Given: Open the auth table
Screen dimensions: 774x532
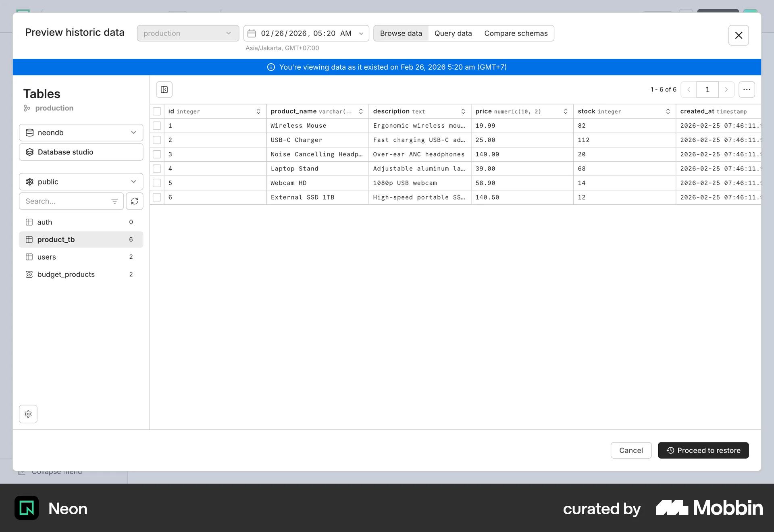Looking at the screenshot, I should coord(81,222).
